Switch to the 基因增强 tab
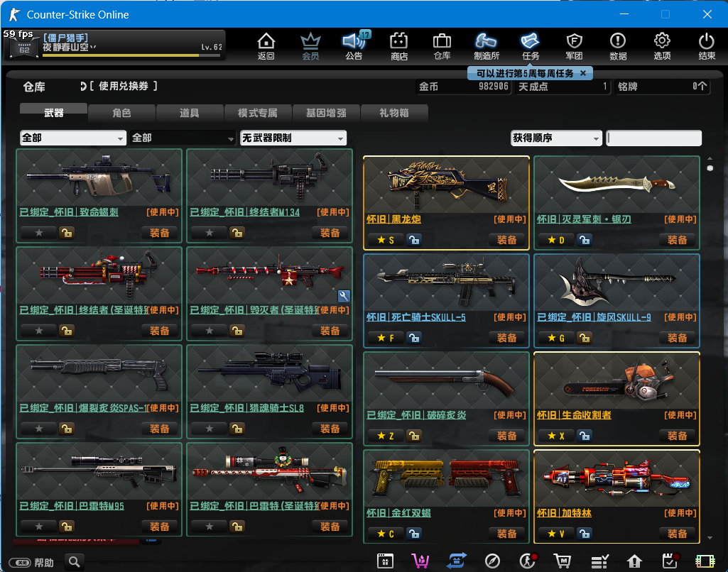Screen dimensions: 728x572 coord(326,112)
